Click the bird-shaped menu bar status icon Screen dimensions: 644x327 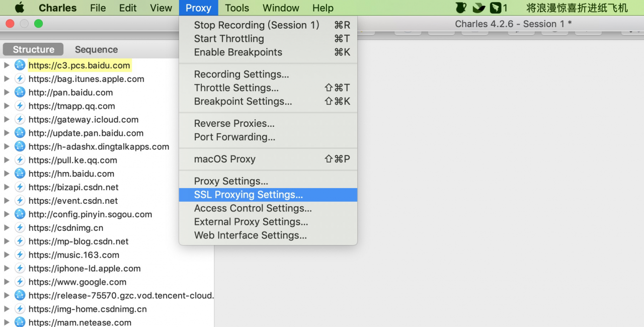[x=479, y=8]
